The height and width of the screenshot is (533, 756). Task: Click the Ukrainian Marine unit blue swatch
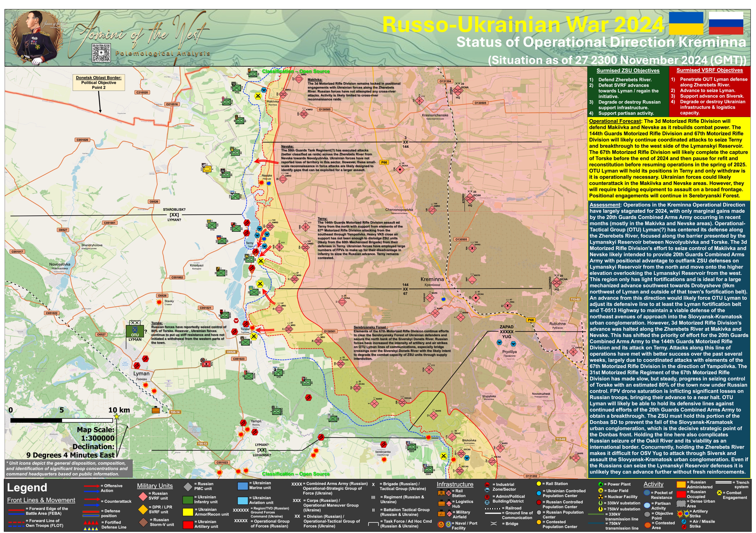pyautogui.click(x=243, y=486)
